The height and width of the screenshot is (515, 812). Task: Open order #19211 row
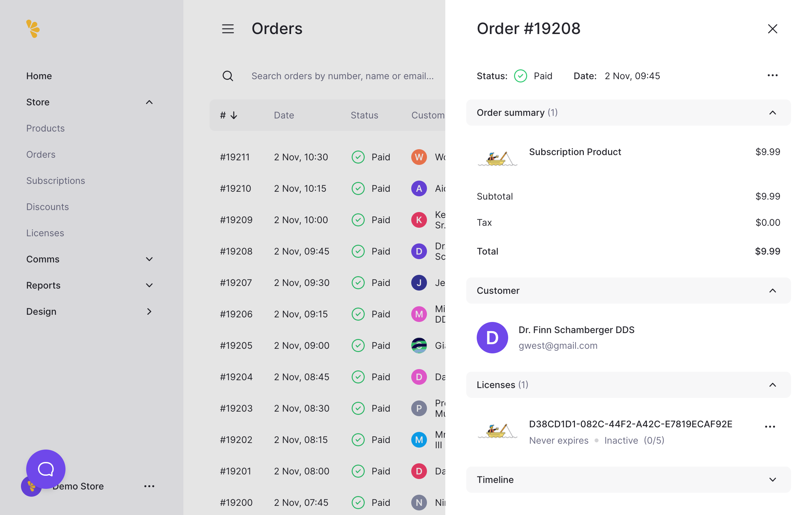click(327, 157)
